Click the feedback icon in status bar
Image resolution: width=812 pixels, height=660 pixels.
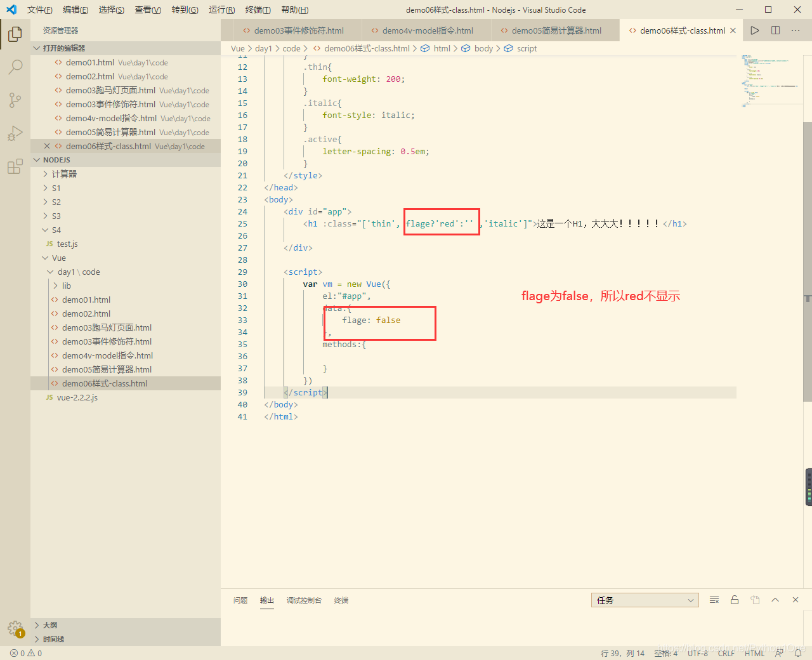779,653
